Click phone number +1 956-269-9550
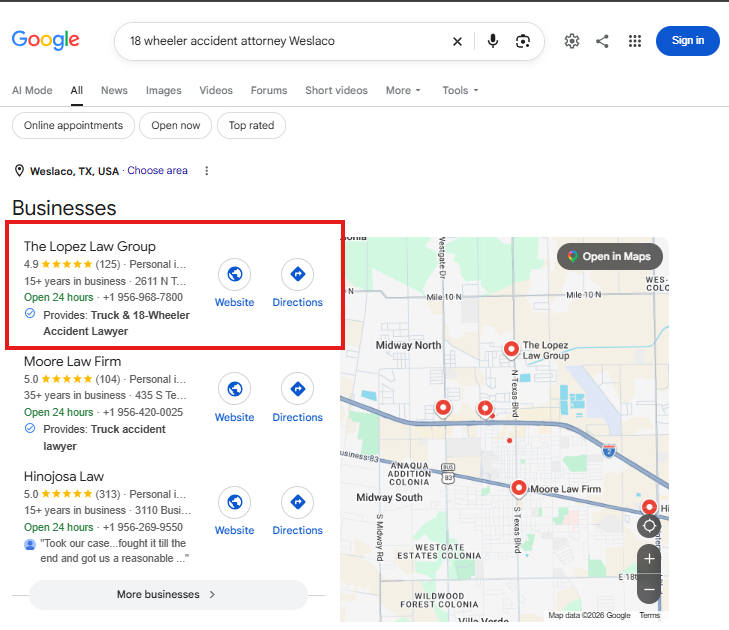Viewport: 729px width, 630px height. click(143, 527)
